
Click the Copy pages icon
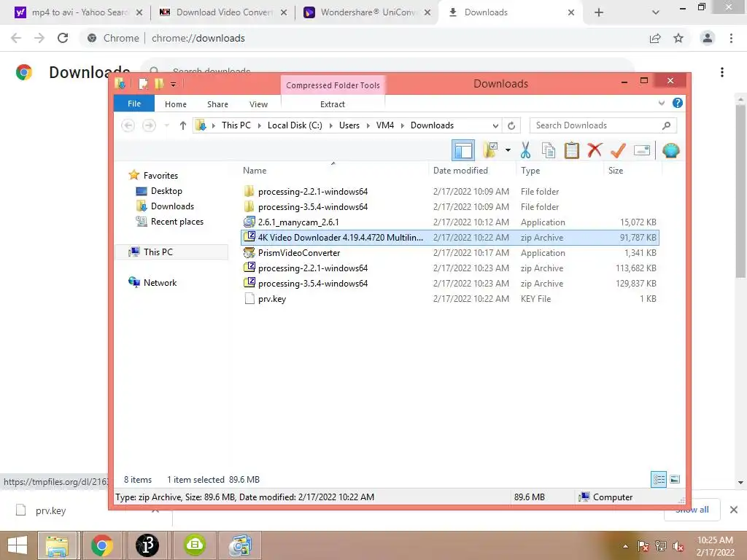coord(549,150)
